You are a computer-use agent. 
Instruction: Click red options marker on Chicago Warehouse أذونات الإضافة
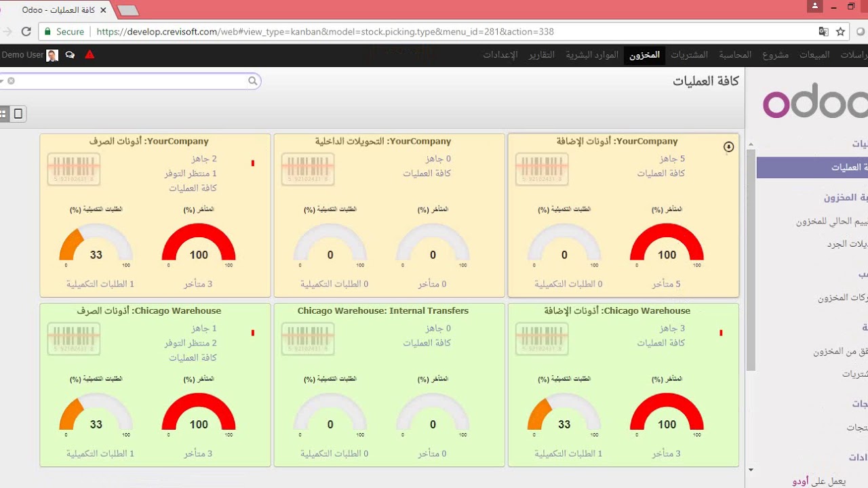[721, 333]
